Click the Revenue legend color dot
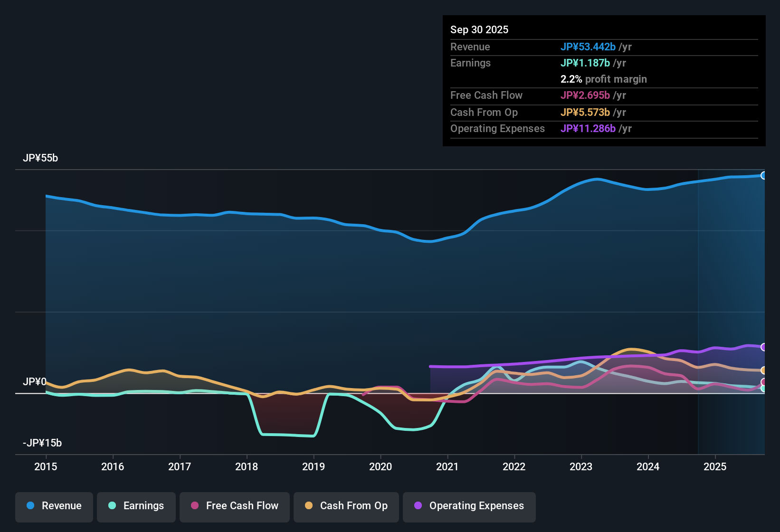Image resolution: width=780 pixels, height=532 pixels. click(30, 506)
